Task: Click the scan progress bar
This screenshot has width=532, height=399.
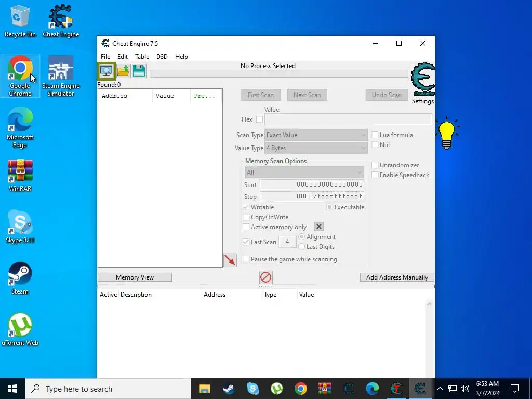Action: point(279,74)
